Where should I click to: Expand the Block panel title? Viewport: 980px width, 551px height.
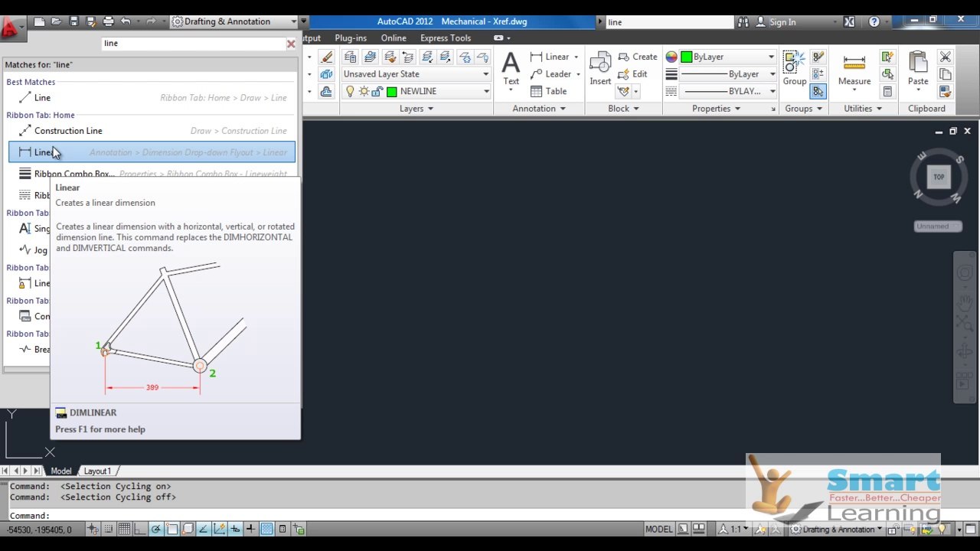coord(623,109)
